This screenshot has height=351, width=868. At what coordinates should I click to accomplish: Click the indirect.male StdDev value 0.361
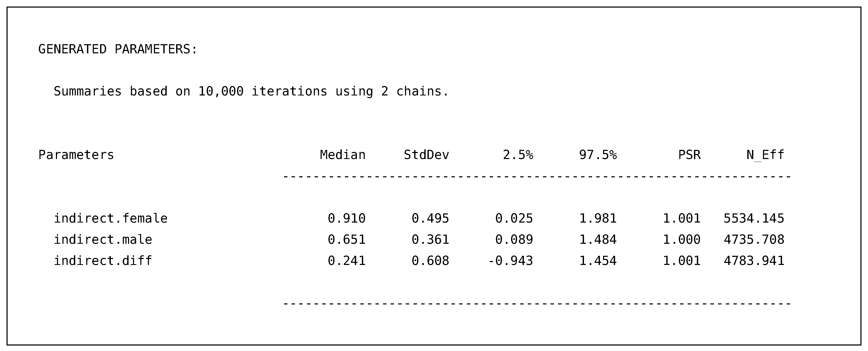coord(430,240)
